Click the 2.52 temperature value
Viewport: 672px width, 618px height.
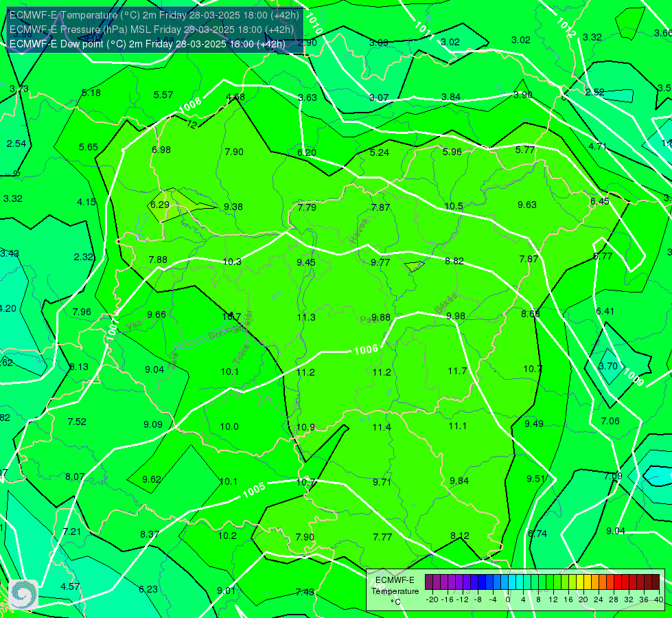595,92
